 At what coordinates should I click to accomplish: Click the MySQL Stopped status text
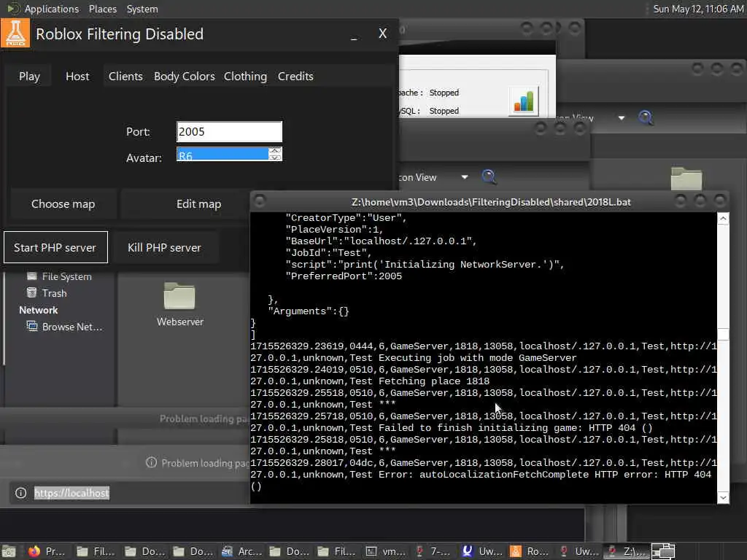pyautogui.click(x=444, y=111)
